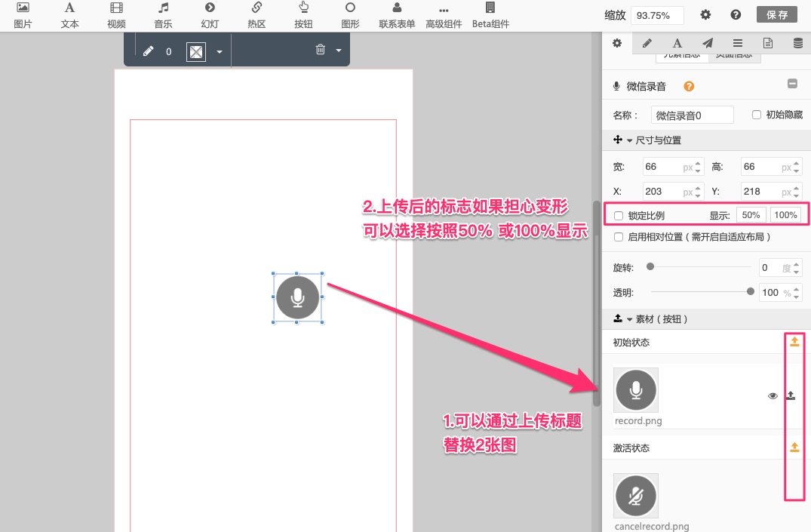
Task: Set display to 50% button
Action: [x=751, y=215]
